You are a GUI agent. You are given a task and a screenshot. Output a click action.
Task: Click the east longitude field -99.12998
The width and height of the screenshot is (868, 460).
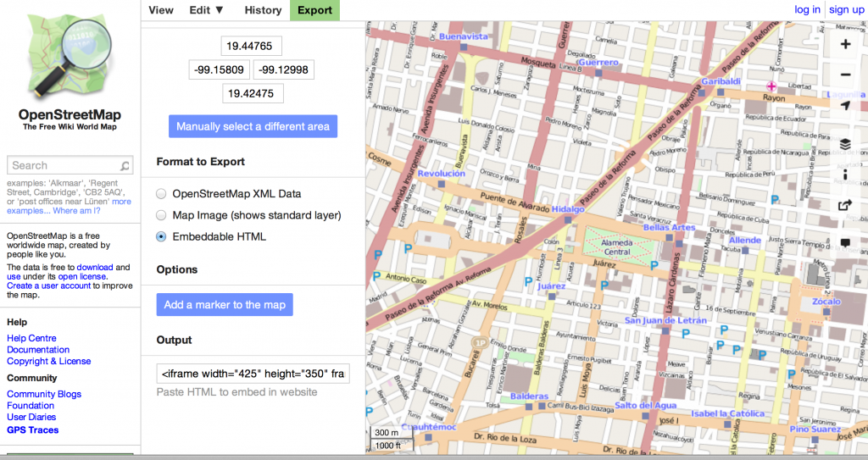coord(284,69)
